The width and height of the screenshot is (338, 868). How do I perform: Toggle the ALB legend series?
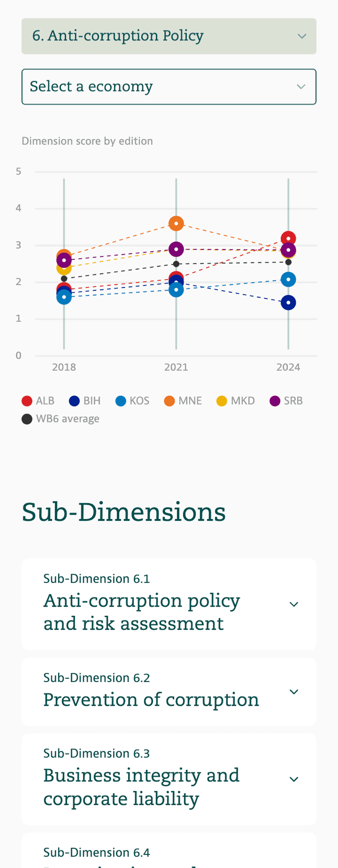(38, 401)
